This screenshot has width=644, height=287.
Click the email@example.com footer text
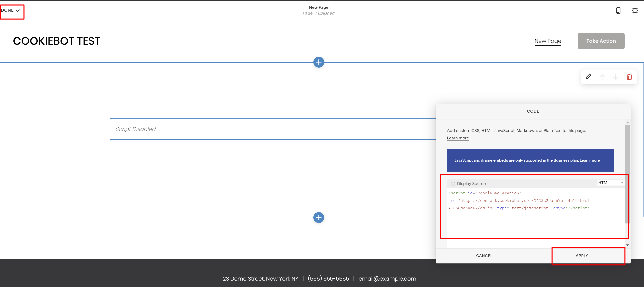pyautogui.click(x=387, y=279)
